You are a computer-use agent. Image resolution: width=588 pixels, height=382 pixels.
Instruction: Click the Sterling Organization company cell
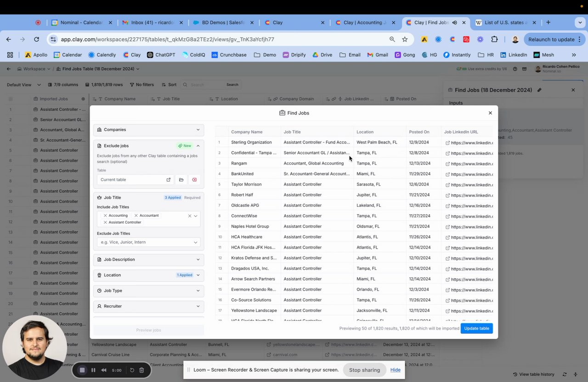(254, 143)
